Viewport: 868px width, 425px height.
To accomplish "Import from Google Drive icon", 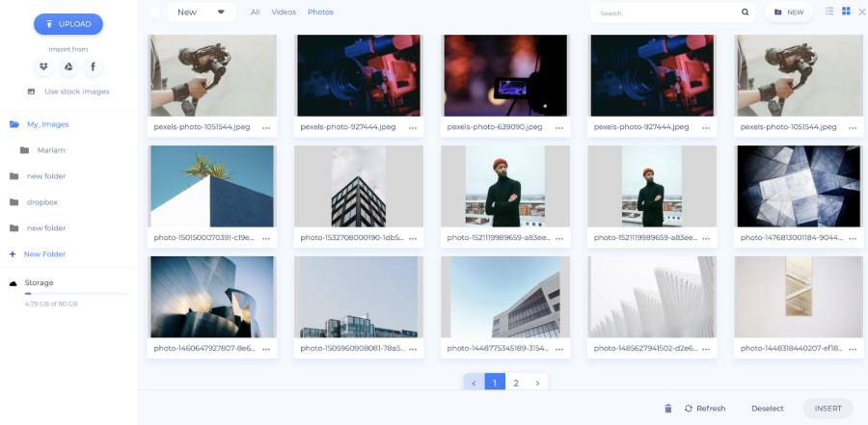I will point(68,66).
